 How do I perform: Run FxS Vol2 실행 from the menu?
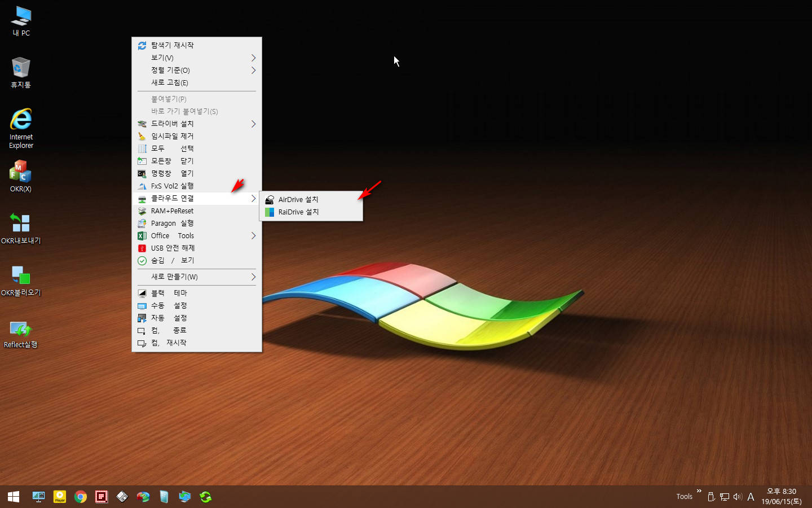[197, 186]
